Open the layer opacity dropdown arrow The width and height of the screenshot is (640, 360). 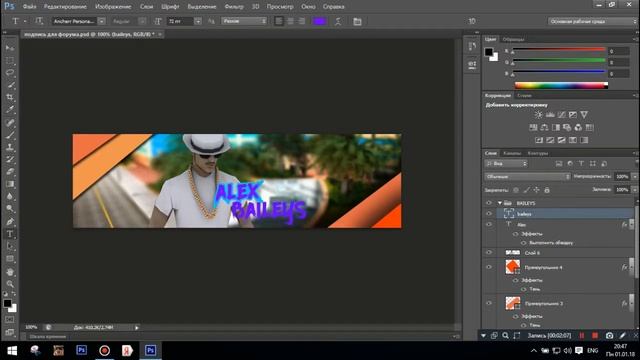pyautogui.click(x=635, y=177)
